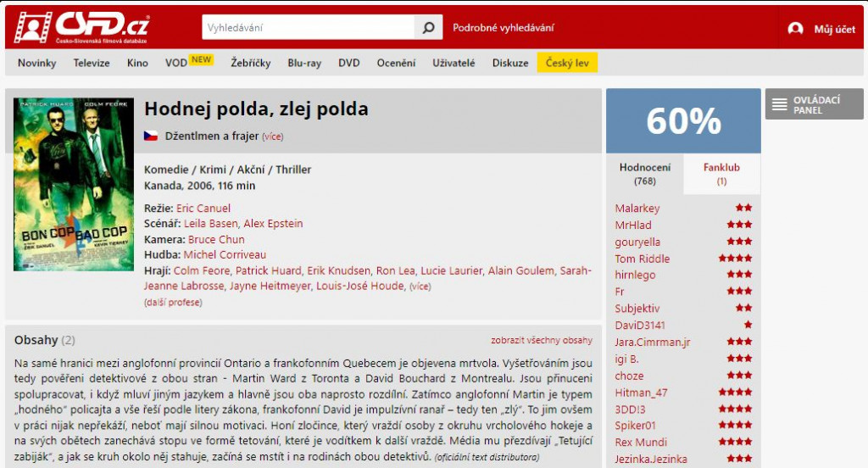Switch to the Fanklub tab
This screenshot has height=468, width=868.
click(x=721, y=174)
